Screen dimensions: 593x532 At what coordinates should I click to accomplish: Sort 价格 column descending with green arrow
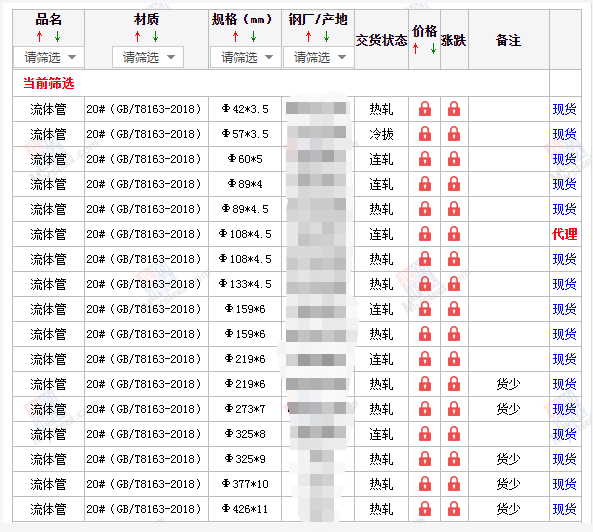[433, 48]
